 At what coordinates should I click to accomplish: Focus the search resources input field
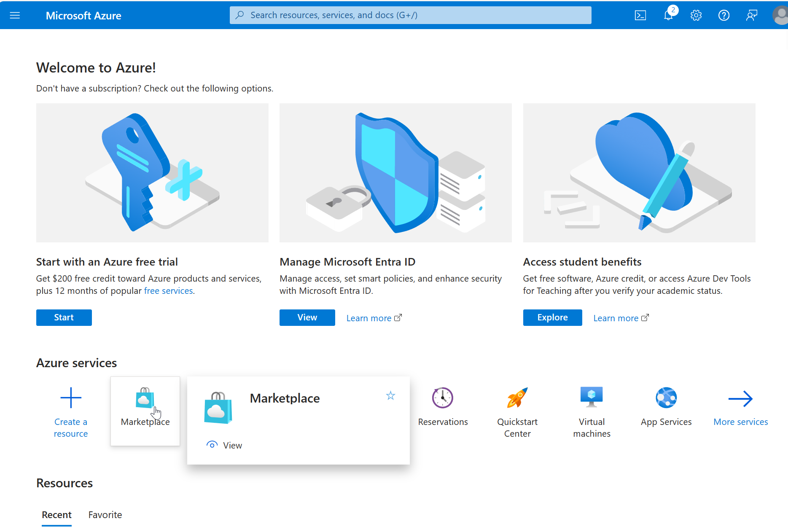[x=410, y=15]
